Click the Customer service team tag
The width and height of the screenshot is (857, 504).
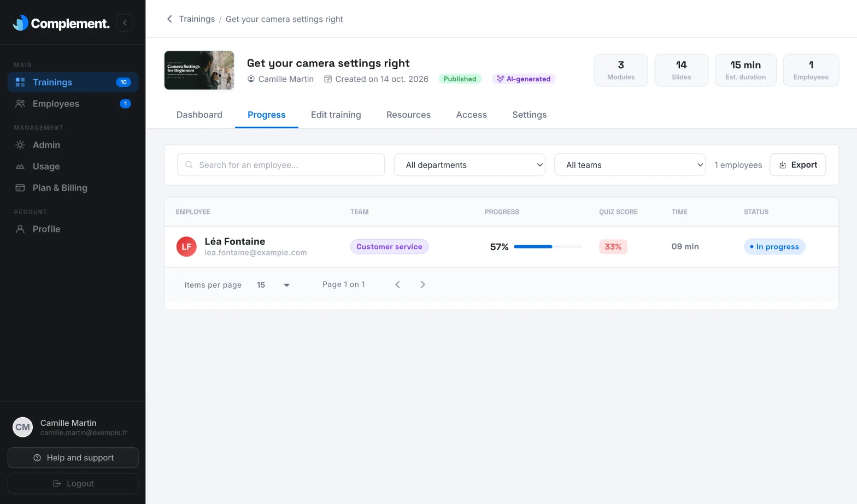tap(390, 247)
